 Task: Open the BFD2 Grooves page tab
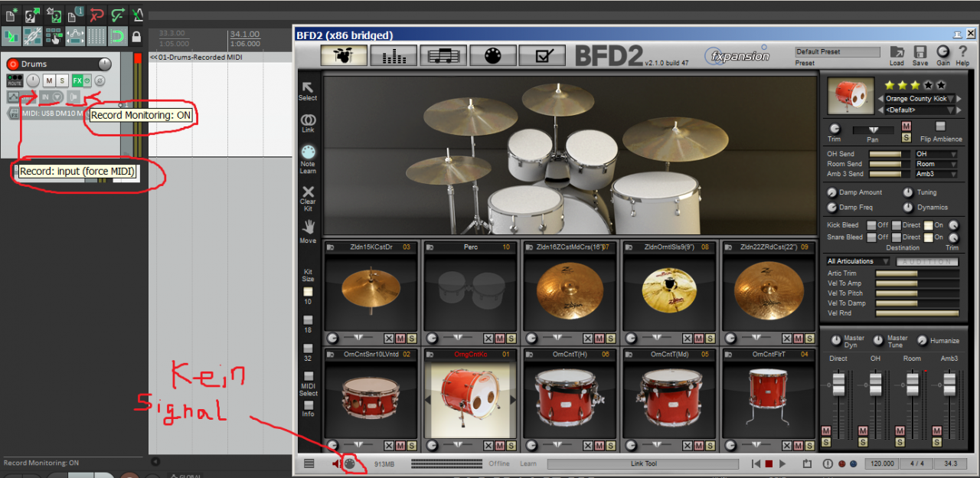(x=443, y=55)
